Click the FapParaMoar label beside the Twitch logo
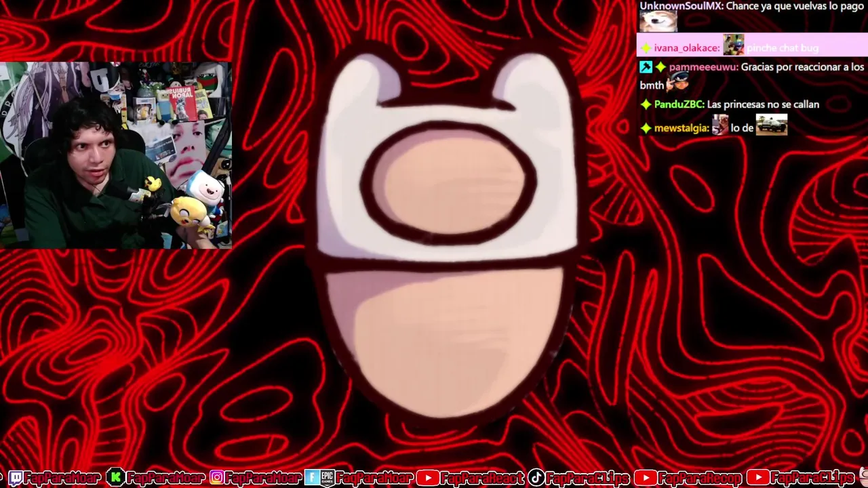Screen dimensions: 868x488 62,479
